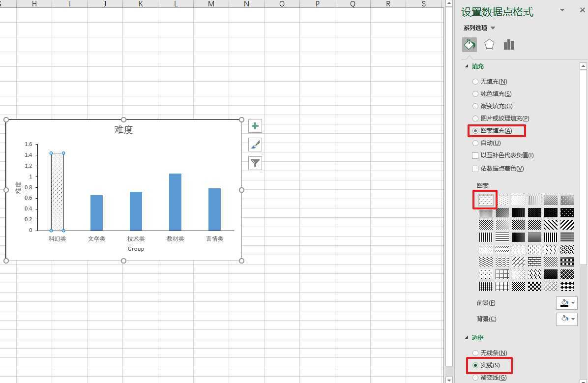Open the Series Options bar chart tab

point(508,45)
